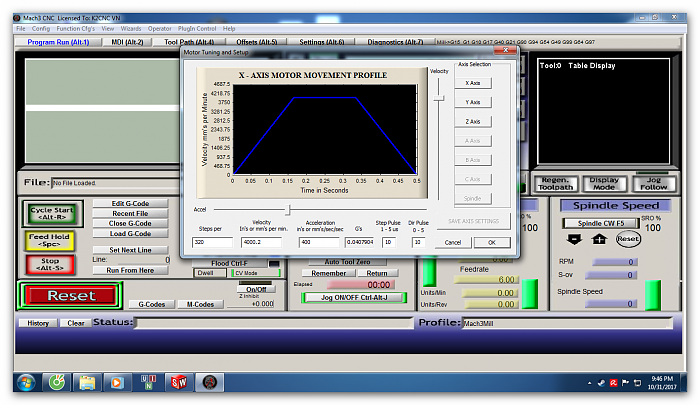Click the taskbar clock showing 9:46 PM
Image resolution: width=700 pixels, height=405 pixels.
662,383
